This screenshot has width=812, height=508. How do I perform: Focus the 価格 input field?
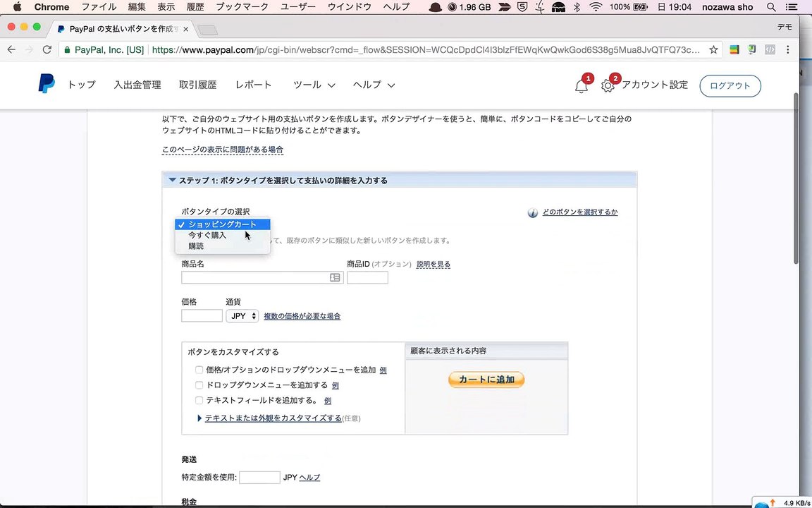pos(202,315)
